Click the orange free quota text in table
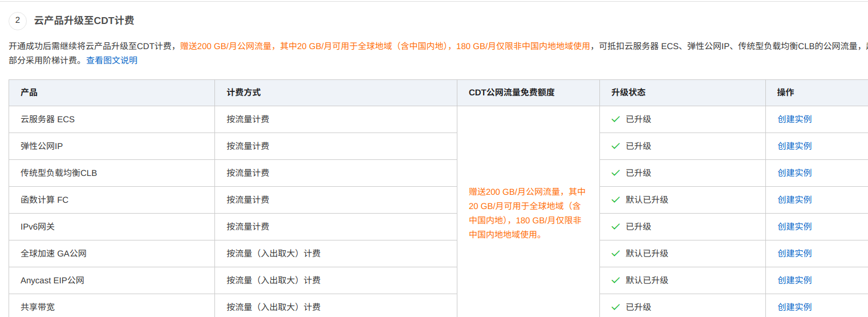The image size is (868, 317). coord(527,213)
